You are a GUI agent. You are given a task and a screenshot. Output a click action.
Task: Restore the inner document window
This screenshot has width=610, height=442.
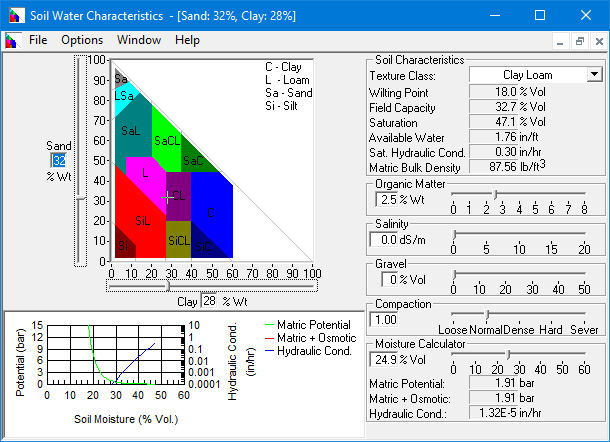click(579, 41)
